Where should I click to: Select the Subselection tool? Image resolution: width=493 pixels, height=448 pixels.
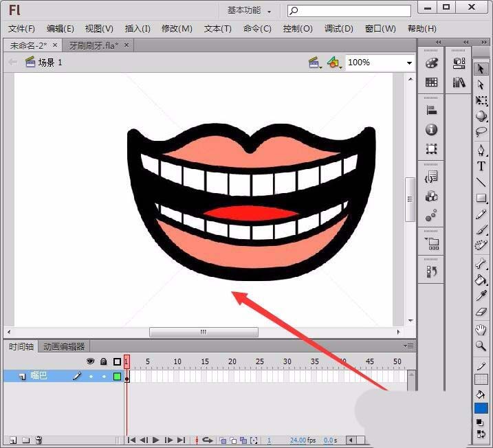481,85
